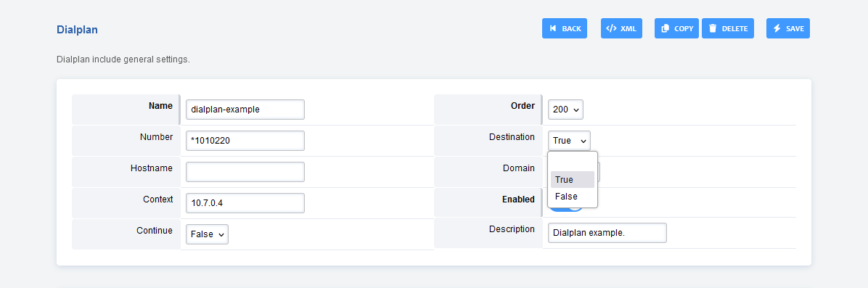The width and height of the screenshot is (868, 288).
Task: Click the Back button's skip-back icon
Action: (x=552, y=28)
